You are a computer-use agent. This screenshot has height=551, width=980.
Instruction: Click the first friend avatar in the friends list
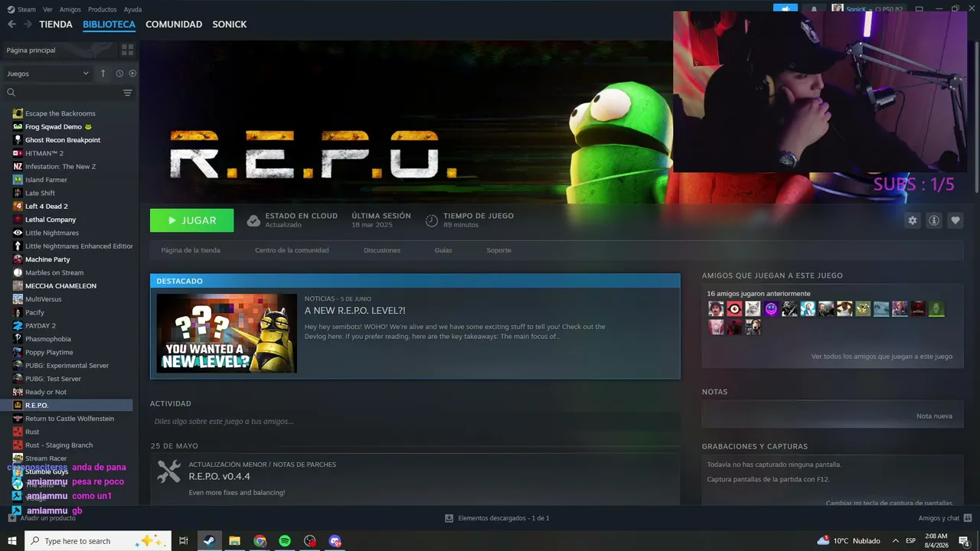coord(716,309)
